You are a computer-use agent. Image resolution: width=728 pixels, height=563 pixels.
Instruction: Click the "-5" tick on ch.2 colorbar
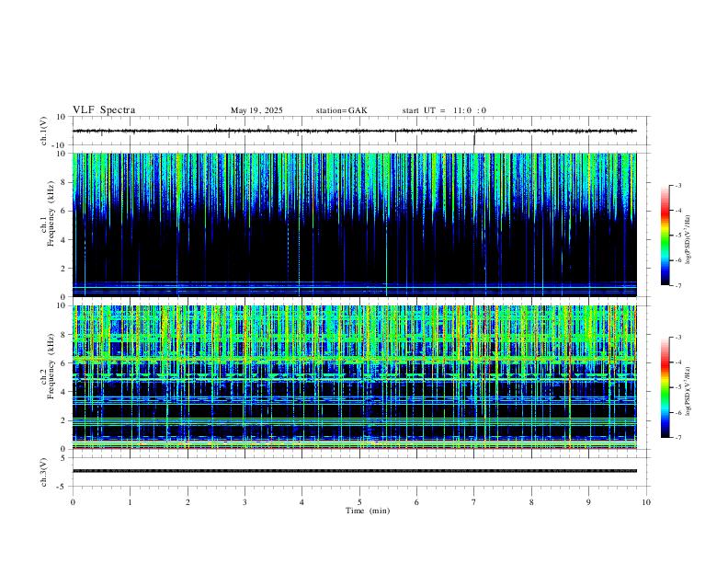(x=678, y=387)
